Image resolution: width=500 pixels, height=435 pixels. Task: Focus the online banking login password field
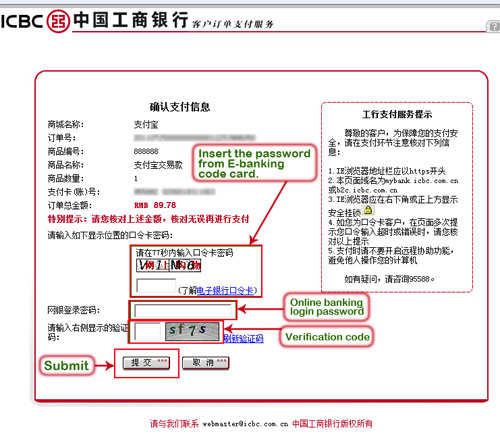[183, 311]
